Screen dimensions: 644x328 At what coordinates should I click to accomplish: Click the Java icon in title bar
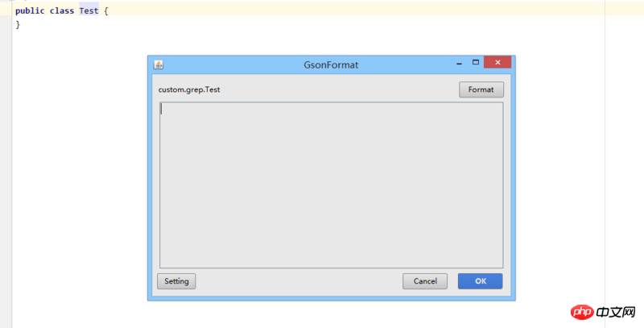(x=159, y=64)
